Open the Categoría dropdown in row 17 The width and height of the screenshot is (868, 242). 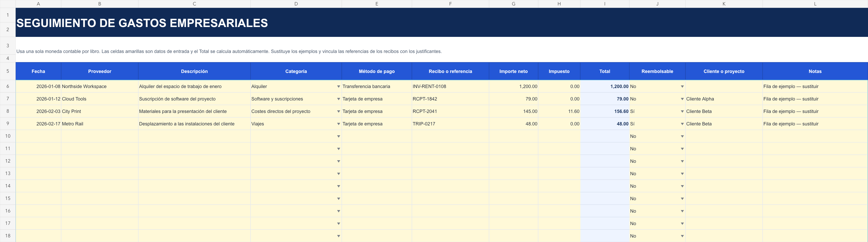338,224
